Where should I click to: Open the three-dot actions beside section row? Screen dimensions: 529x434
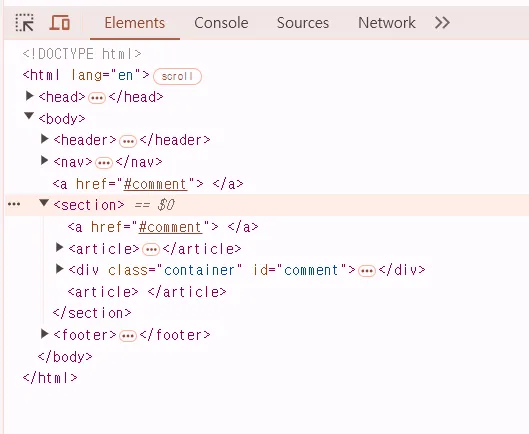tap(14, 204)
